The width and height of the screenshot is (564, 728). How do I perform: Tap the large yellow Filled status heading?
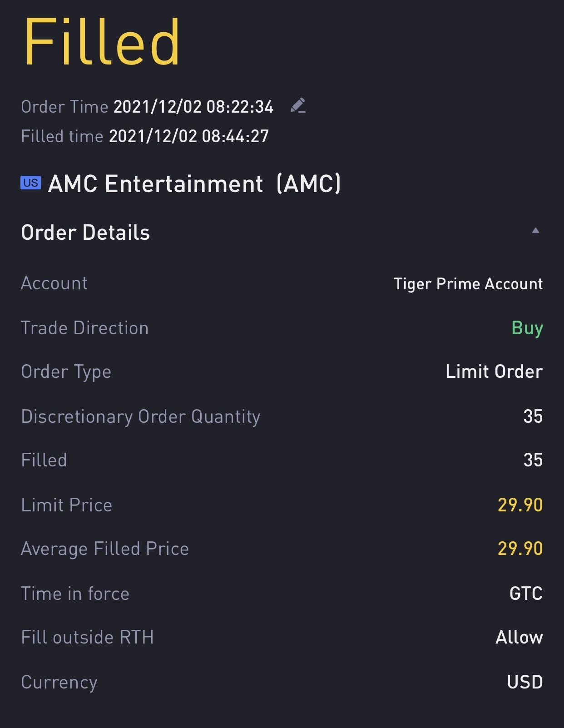coord(102,42)
